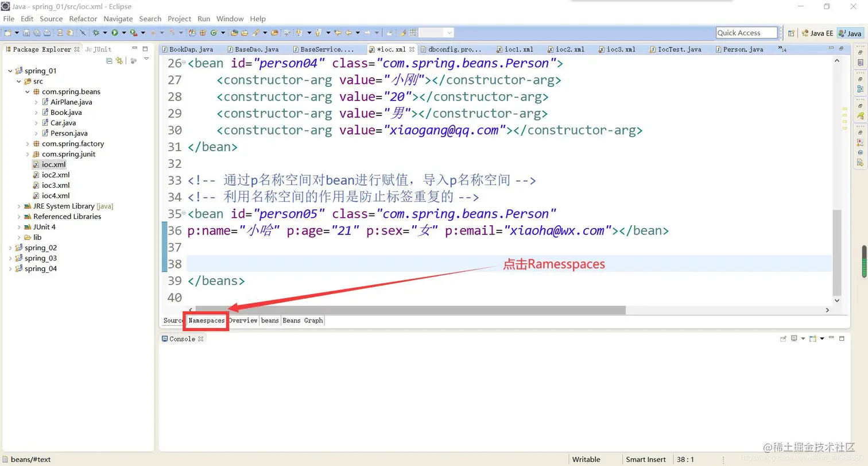Select Person.java in Package Explorer

coord(69,133)
